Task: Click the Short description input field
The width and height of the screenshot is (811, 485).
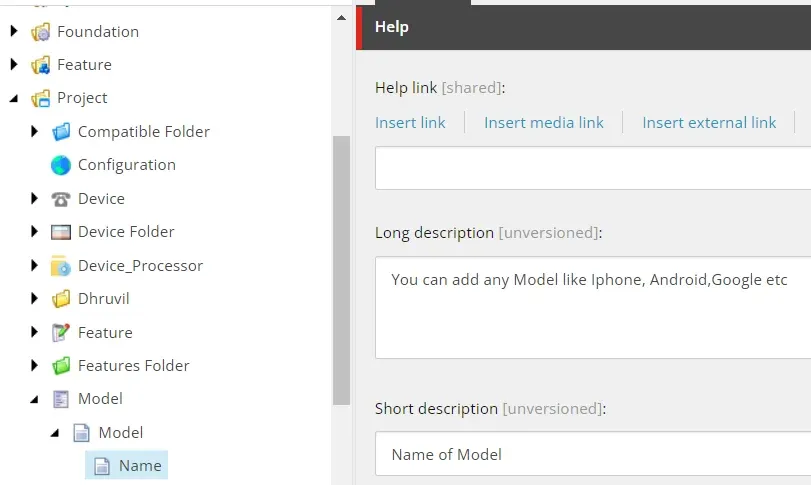Action: [593, 454]
